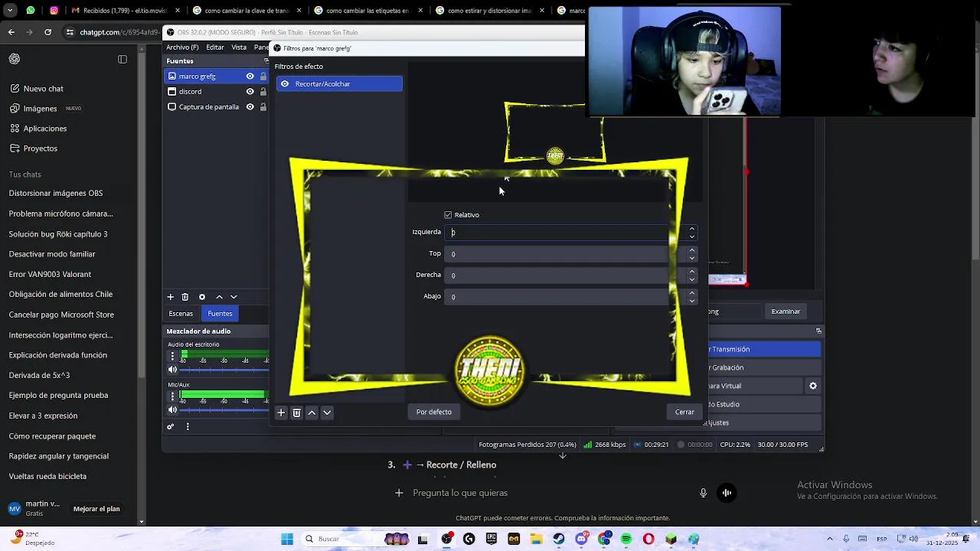Open Steam from the taskbar
Image resolution: width=980 pixels, height=551 pixels.
[x=559, y=539]
